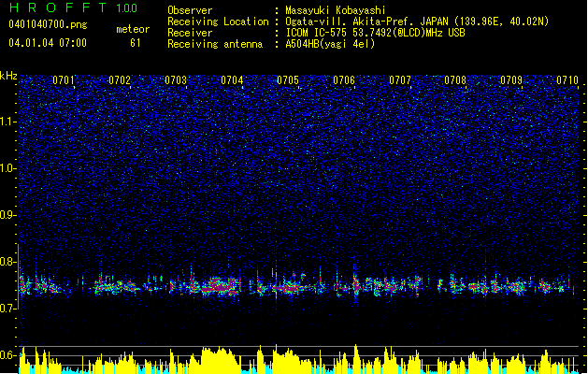Click antenna text A504HB(yagi 4el)
588x374 pixels.
pos(330,44)
